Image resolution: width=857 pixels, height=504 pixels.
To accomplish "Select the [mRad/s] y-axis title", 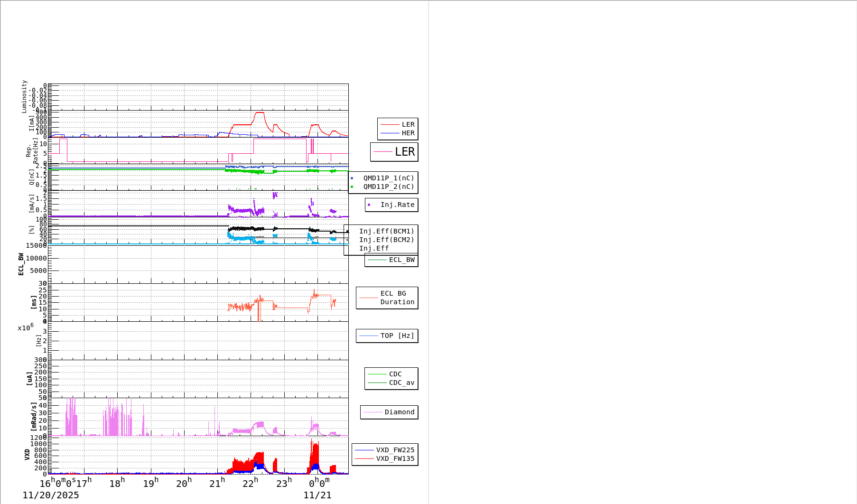I will 34,417.
